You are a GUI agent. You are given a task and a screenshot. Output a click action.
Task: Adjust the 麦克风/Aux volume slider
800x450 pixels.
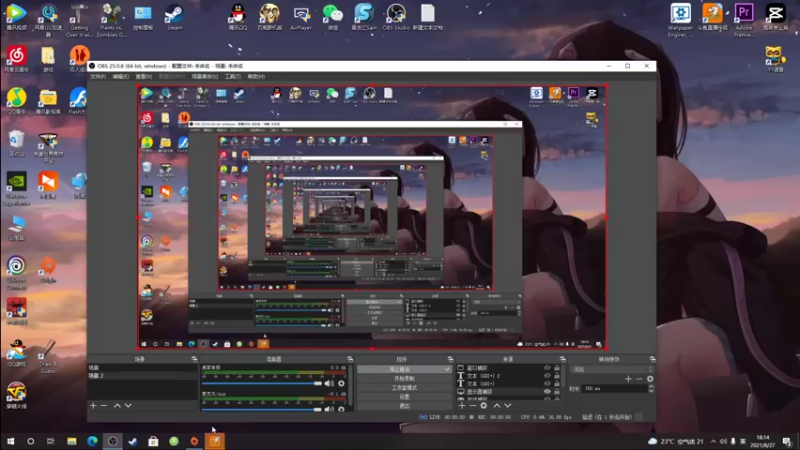pyautogui.click(x=262, y=409)
